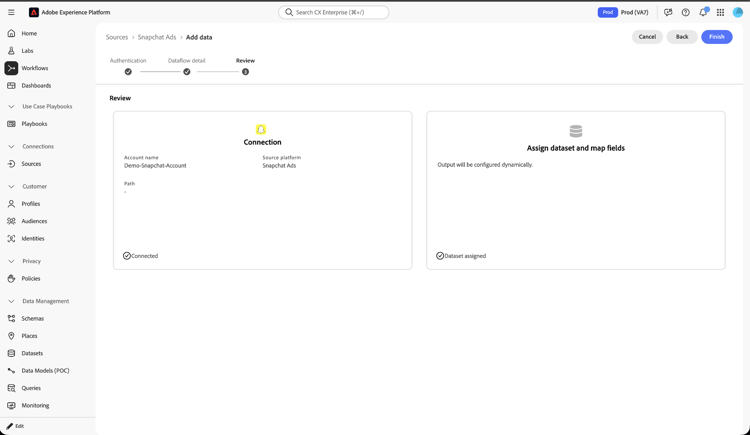Open the hamburger navigation menu
This screenshot has width=750, height=435.
pyautogui.click(x=11, y=12)
